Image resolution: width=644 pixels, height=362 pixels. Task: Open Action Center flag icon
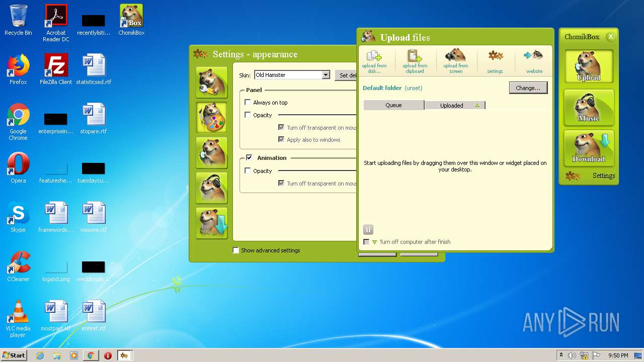pos(597,355)
